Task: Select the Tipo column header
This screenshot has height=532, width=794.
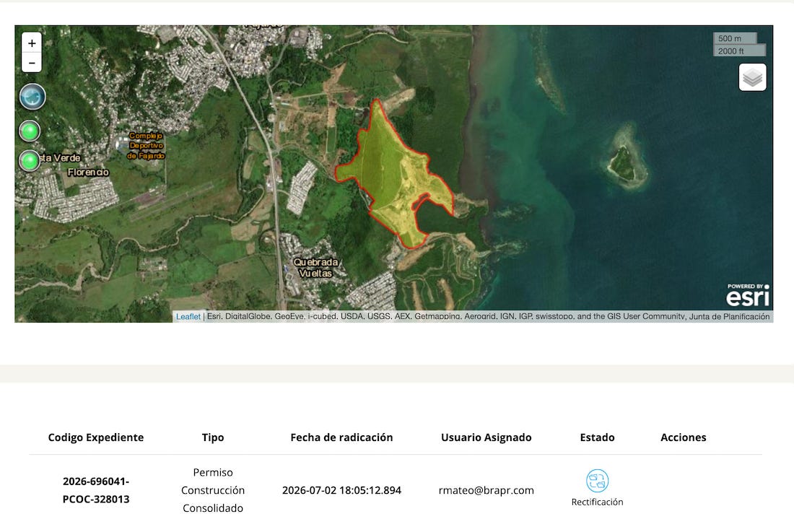Action: click(x=213, y=437)
